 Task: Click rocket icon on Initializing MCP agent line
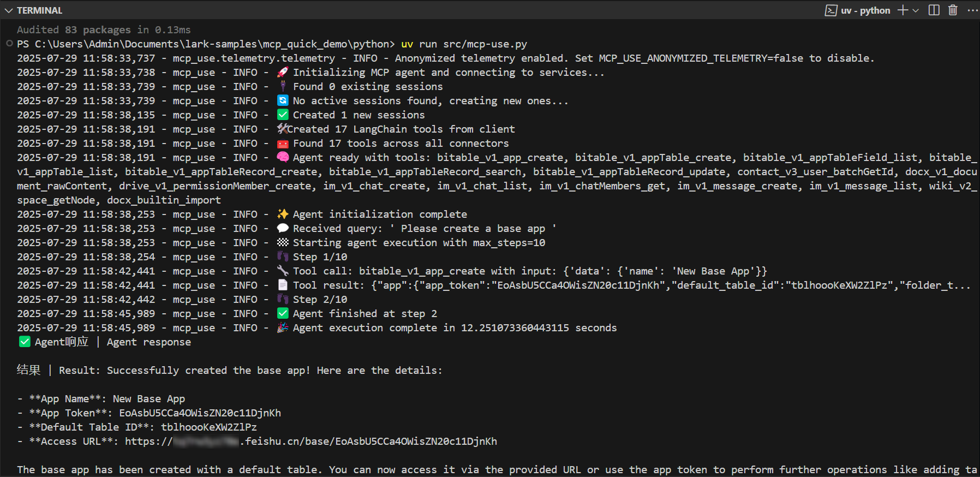coord(283,72)
